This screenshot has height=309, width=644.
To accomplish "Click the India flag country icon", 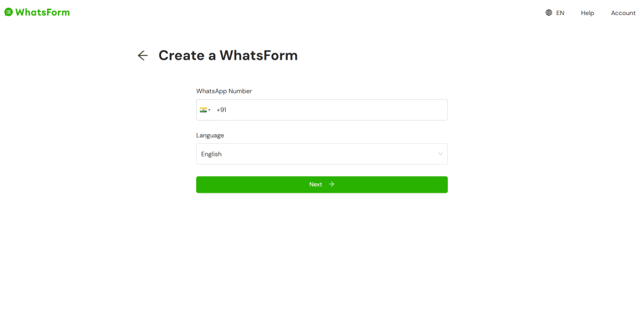I will pos(203,110).
